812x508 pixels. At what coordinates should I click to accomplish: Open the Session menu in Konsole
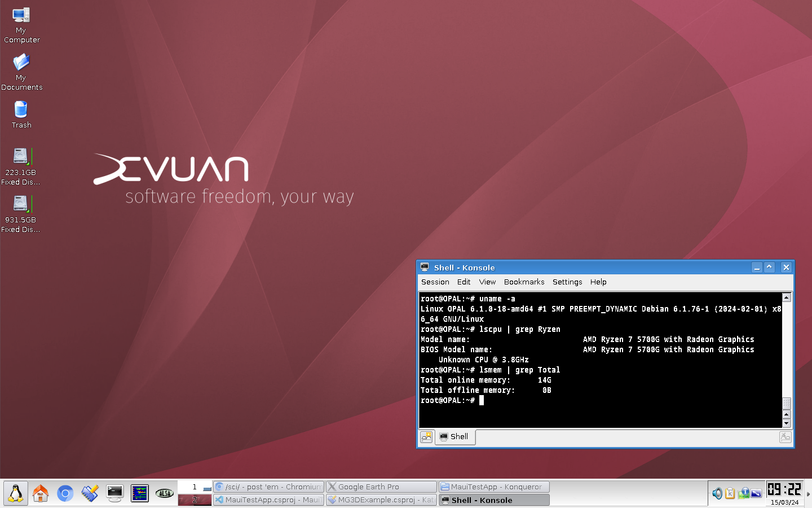point(435,282)
